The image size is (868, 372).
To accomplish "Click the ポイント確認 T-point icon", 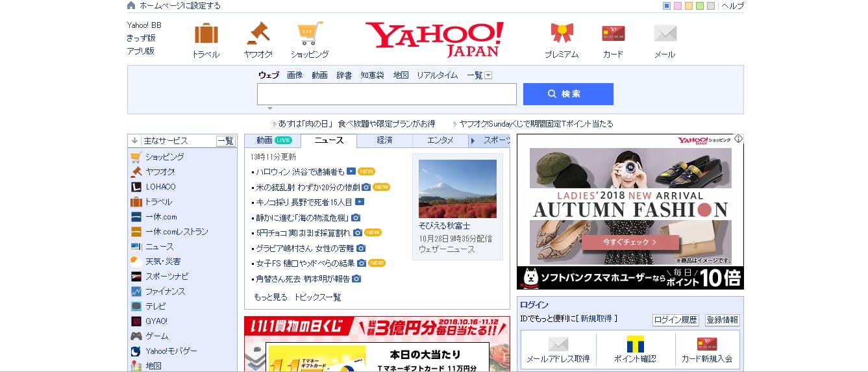I will pyautogui.click(x=635, y=344).
